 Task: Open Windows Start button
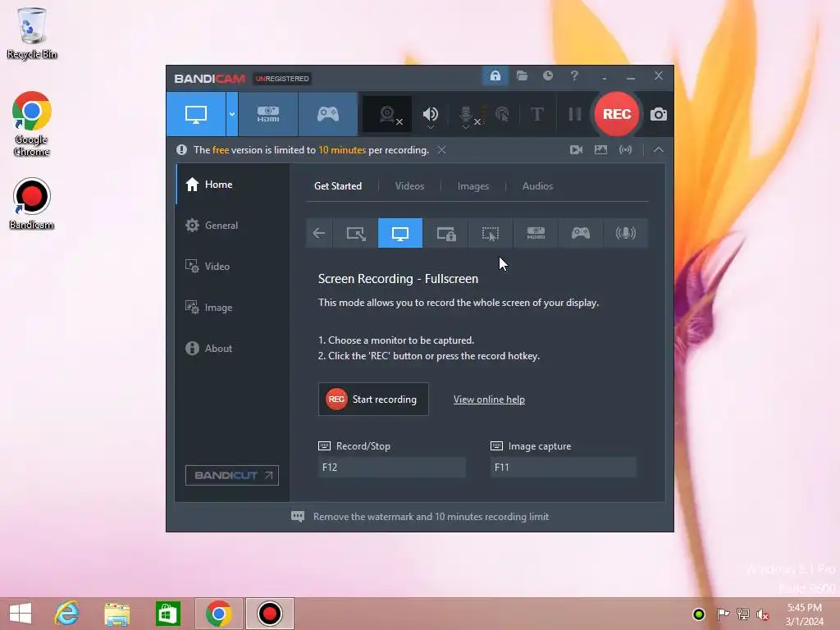[x=21, y=614]
